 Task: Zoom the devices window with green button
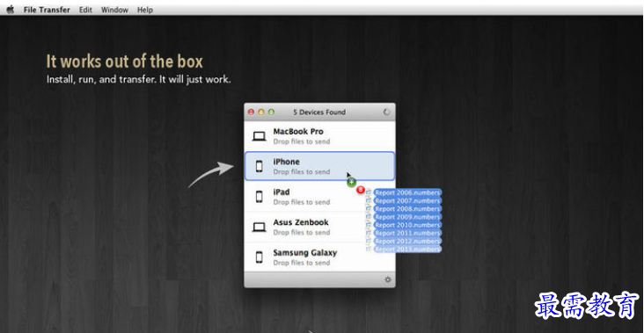(271, 112)
